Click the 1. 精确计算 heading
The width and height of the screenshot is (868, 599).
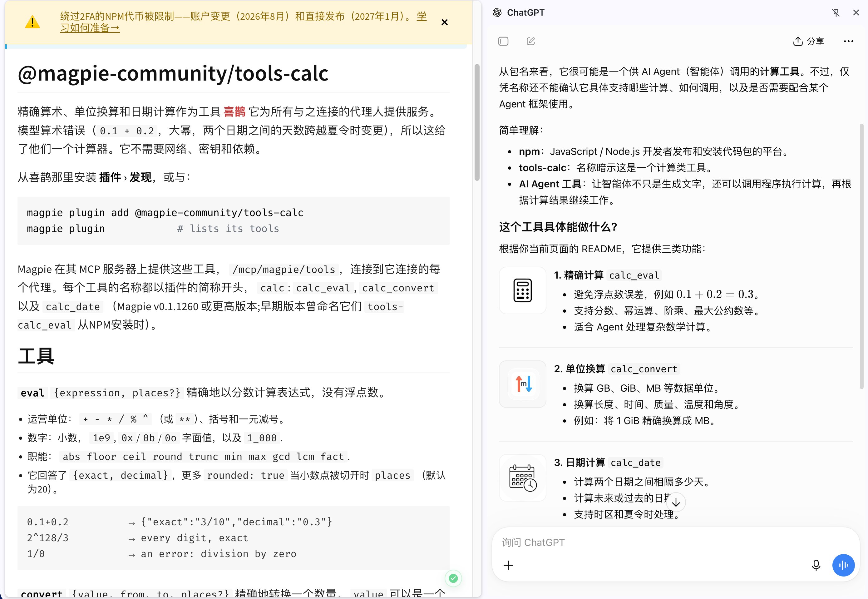tap(579, 275)
